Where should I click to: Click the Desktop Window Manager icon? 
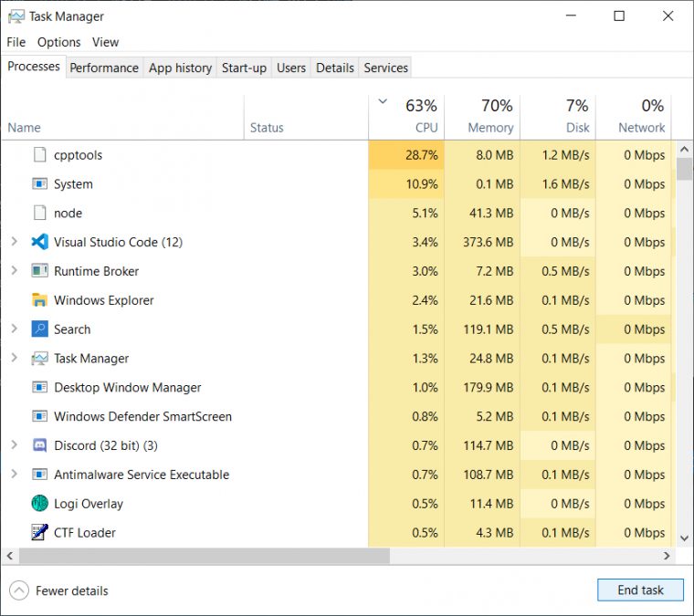(40, 387)
